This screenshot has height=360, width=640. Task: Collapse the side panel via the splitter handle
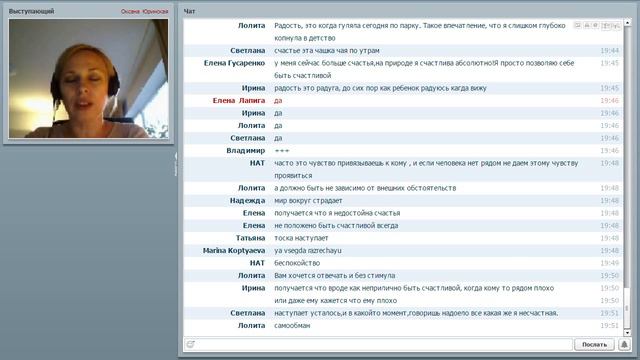coord(176,163)
